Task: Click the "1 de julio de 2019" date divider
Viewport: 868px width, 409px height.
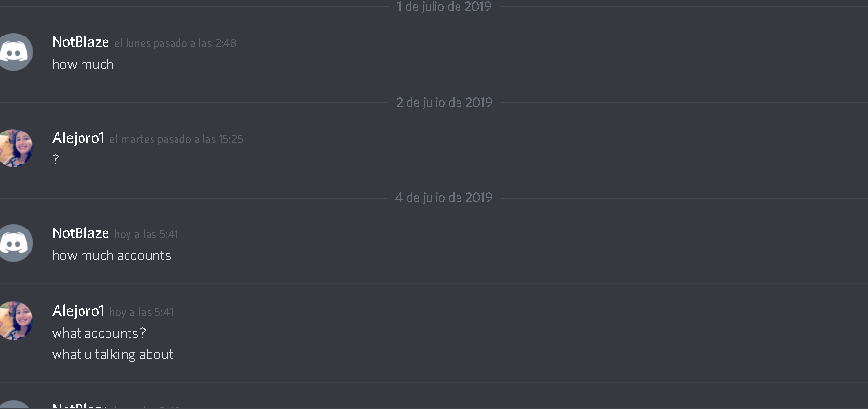Action: tap(444, 7)
